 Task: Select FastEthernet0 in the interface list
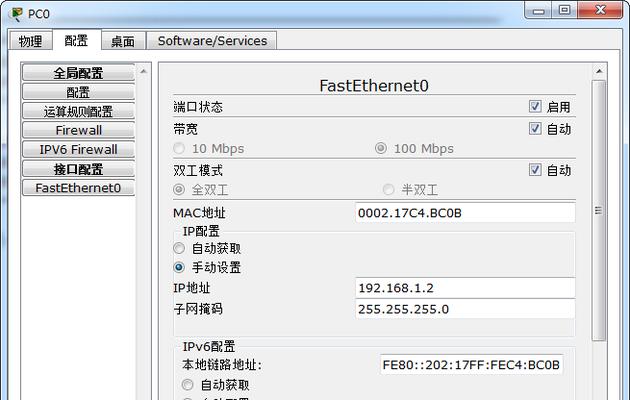78,188
